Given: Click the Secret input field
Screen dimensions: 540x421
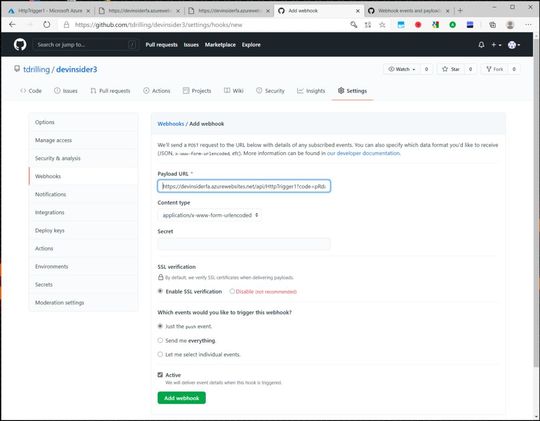Looking at the screenshot, I should [244, 244].
